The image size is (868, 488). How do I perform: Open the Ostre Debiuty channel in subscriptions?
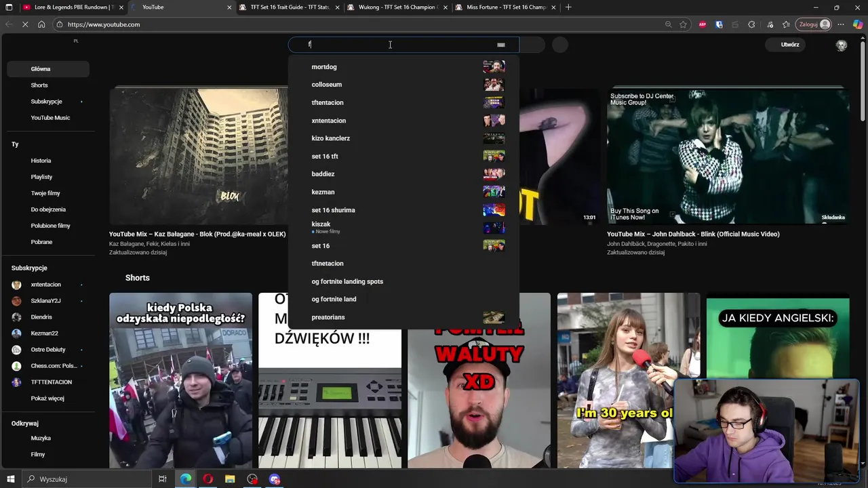[x=47, y=350]
